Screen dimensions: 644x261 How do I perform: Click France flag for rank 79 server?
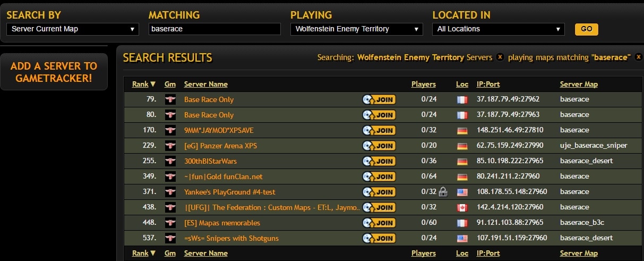pos(462,99)
